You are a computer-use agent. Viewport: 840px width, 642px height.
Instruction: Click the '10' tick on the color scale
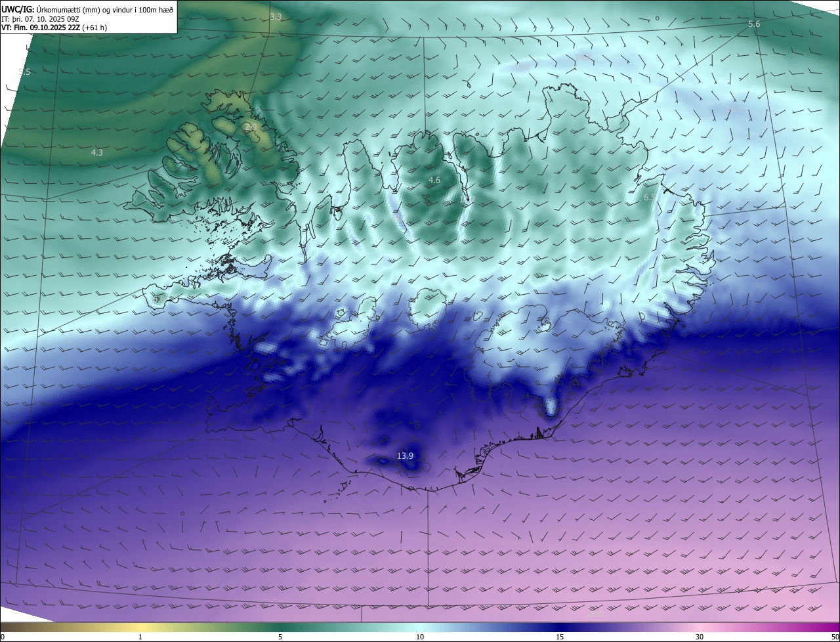[x=420, y=637]
